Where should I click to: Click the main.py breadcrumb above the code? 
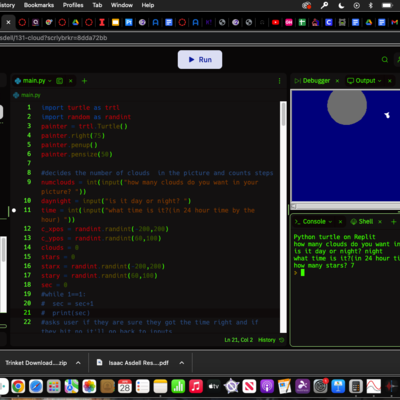tap(27, 95)
